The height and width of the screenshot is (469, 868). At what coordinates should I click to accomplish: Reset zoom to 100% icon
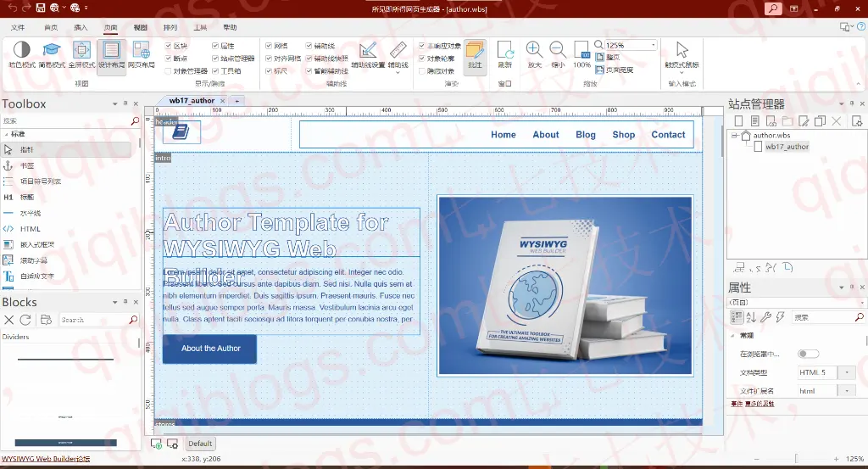[581, 49]
